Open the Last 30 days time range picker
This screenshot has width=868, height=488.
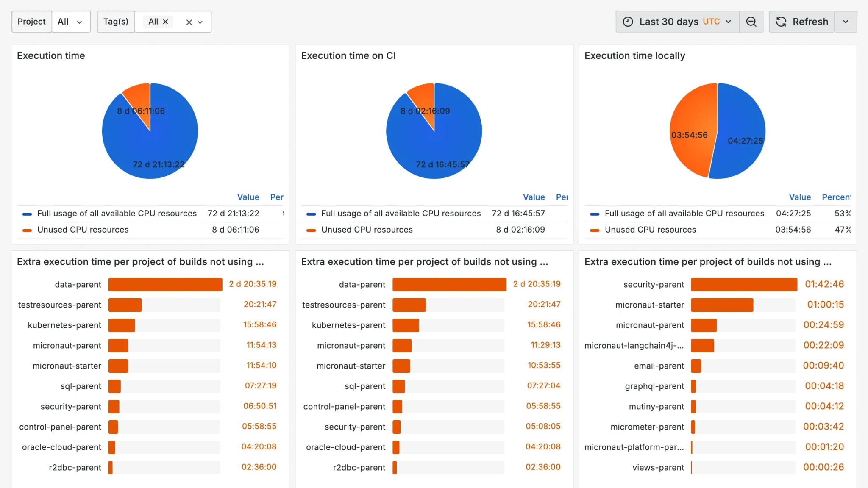coord(677,22)
